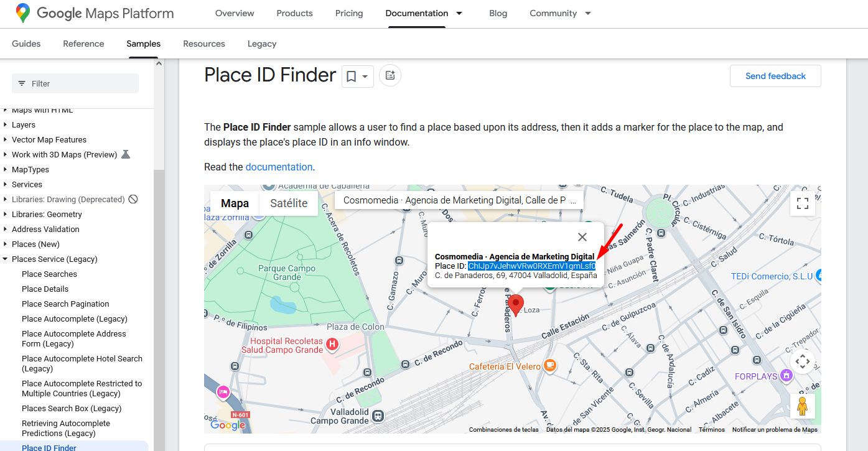Open the Reference tab
The height and width of the screenshot is (451, 868).
click(83, 44)
